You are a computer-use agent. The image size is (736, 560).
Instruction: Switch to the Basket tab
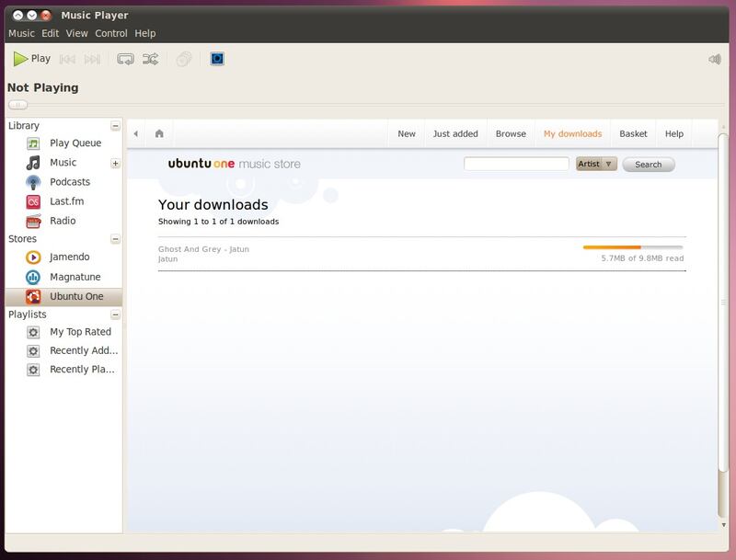pos(633,133)
